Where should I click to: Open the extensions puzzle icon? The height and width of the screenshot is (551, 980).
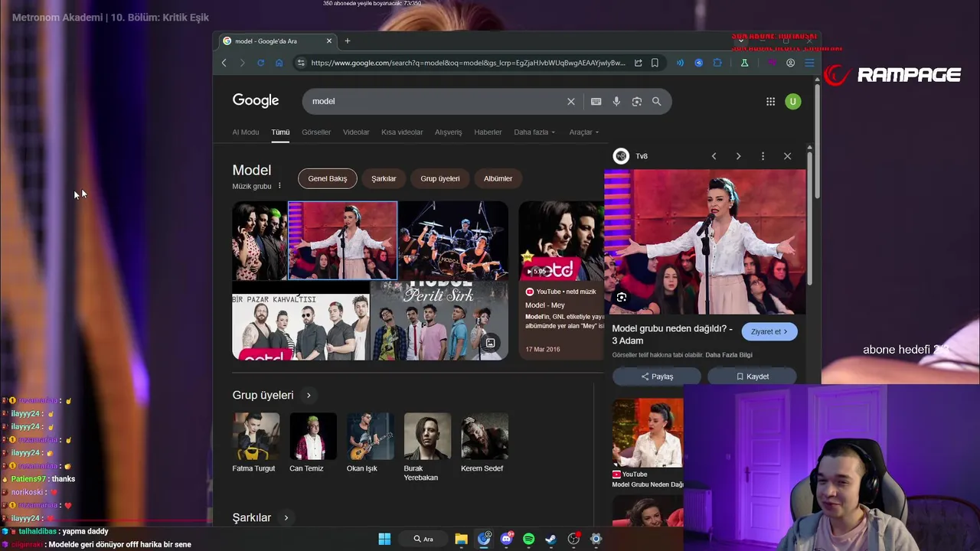pyautogui.click(x=717, y=63)
